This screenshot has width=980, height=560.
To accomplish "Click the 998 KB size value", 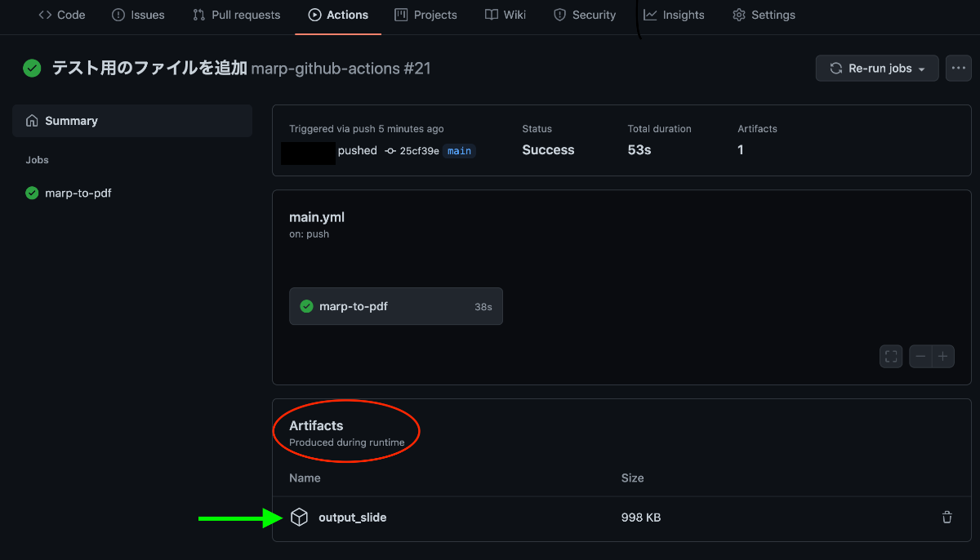I will [641, 518].
